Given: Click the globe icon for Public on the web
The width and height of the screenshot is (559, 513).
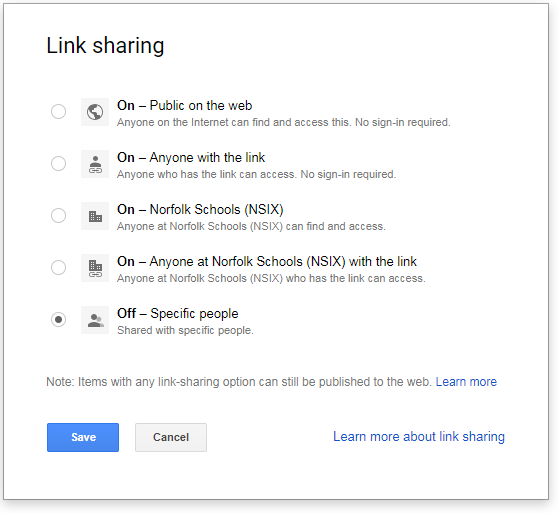Looking at the screenshot, I should pyautogui.click(x=95, y=112).
